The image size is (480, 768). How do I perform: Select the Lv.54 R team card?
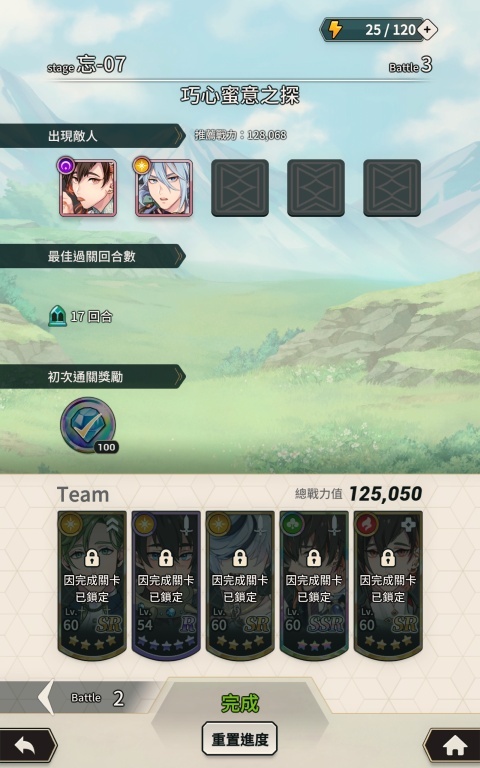(166, 585)
